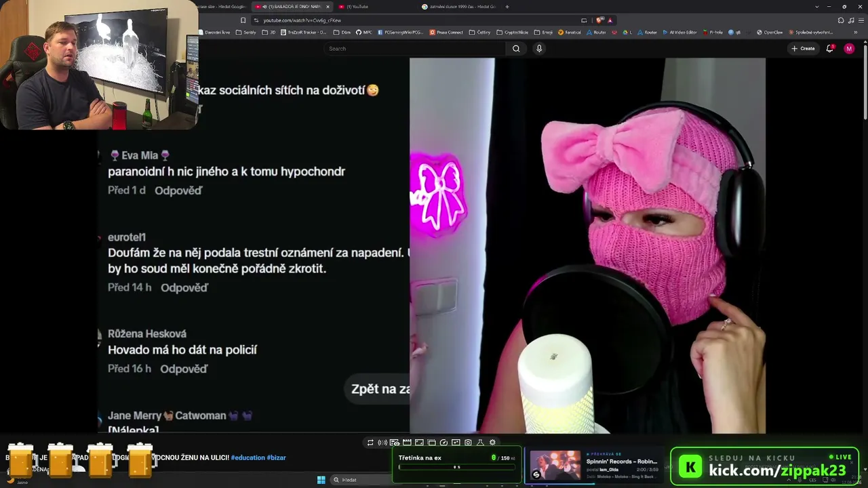Open the Brave Shields lion icon

coord(601,20)
